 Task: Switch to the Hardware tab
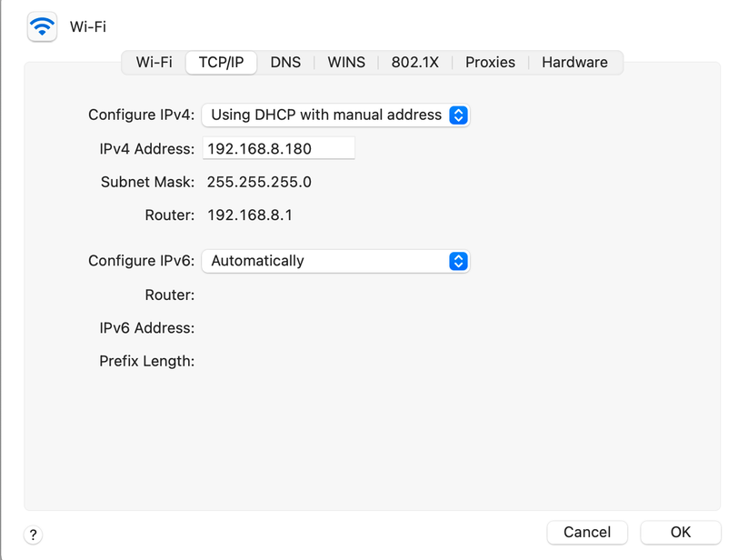point(574,63)
